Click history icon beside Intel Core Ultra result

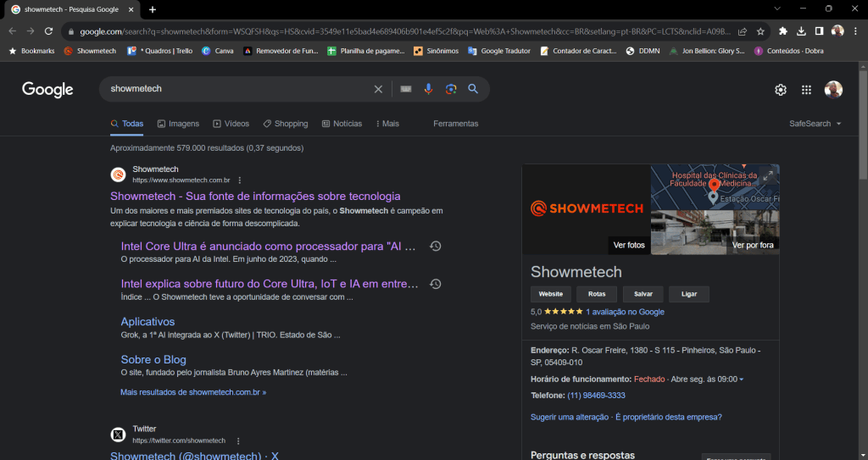tap(436, 247)
